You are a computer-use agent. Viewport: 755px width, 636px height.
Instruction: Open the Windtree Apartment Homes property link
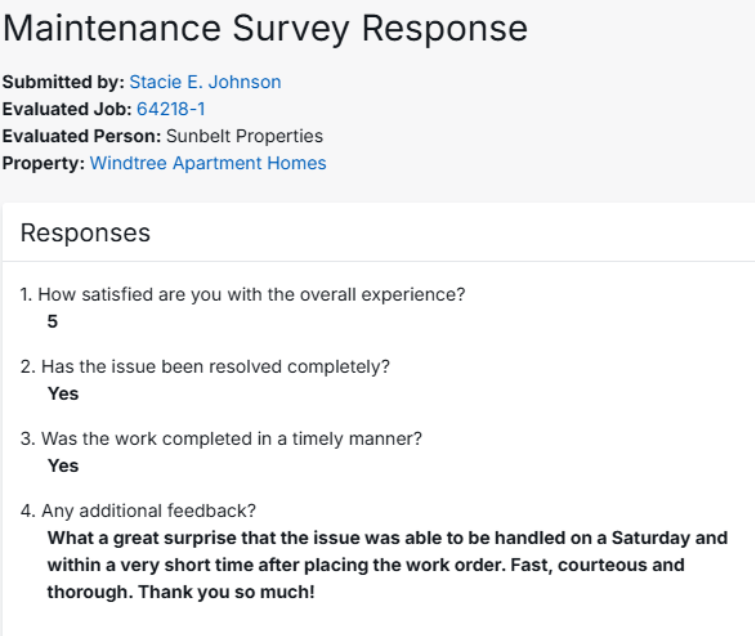(x=208, y=163)
